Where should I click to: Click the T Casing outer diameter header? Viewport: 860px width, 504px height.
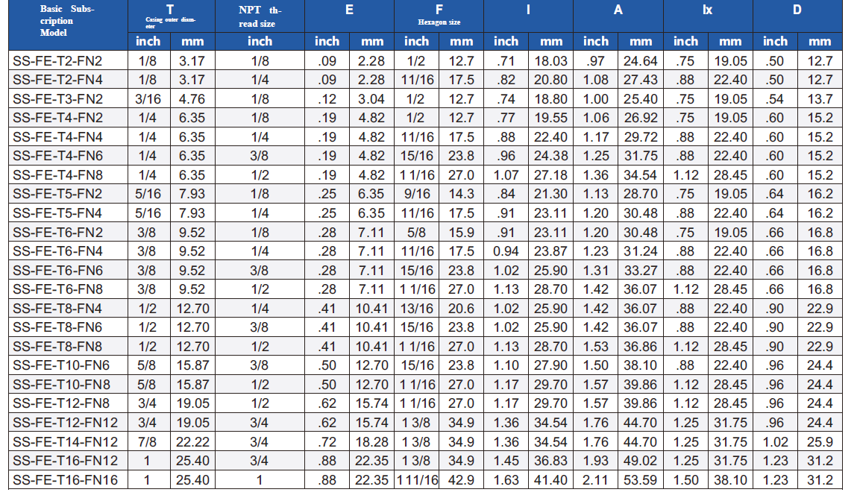[x=170, y=15]
